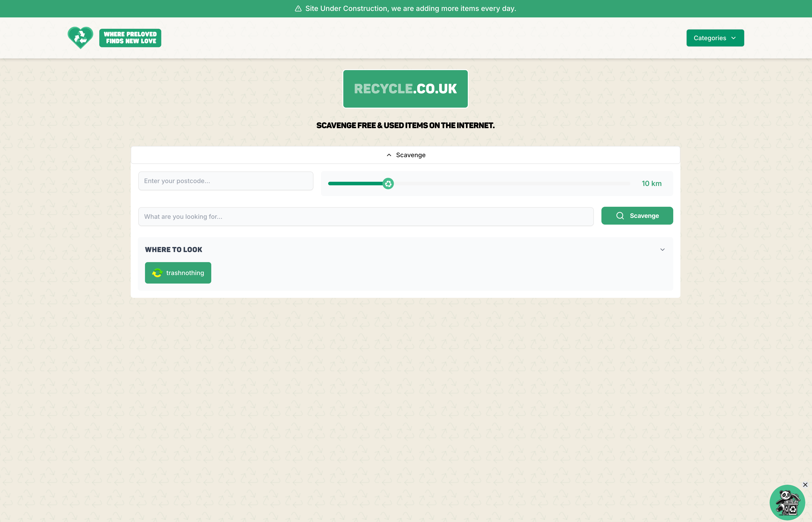812x522 pixels.
Task: Click the 'Scavenge free & used items' tagline
Action: click(405, 125)
